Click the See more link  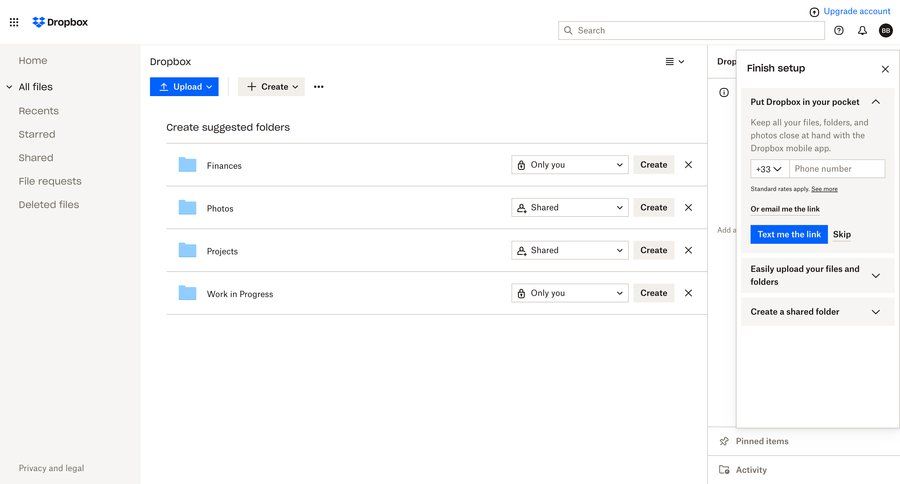(x=824, y=189)
